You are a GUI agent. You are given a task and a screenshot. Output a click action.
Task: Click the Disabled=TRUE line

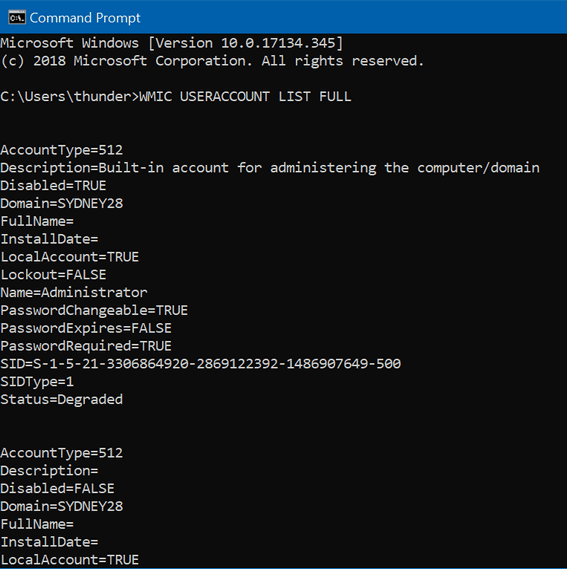click(x=53, y=186)
